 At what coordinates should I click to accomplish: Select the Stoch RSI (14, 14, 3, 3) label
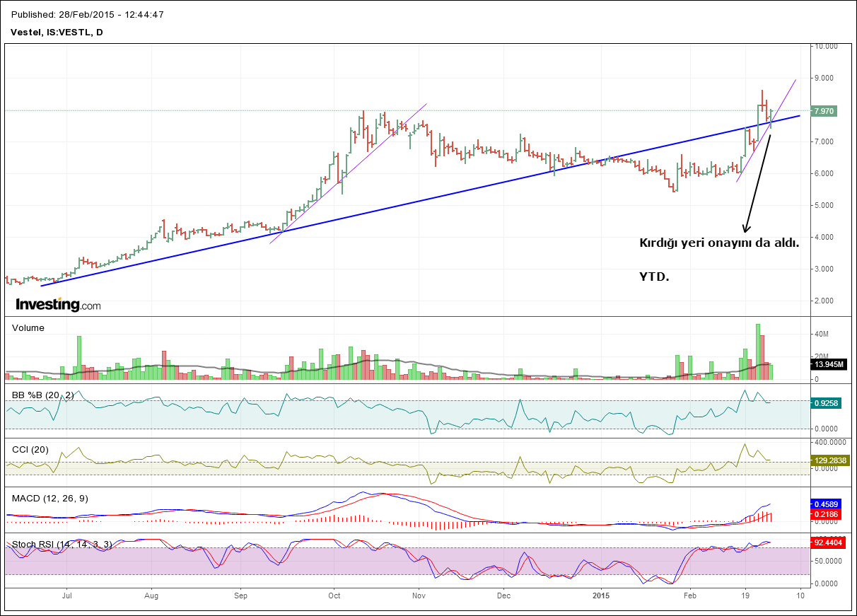(62, 545)
